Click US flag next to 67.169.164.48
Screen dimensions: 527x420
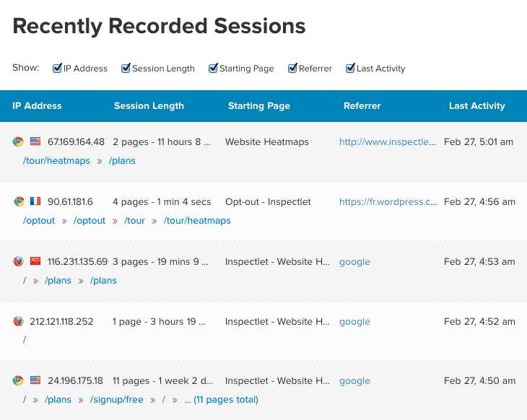(x=35, y=142)
